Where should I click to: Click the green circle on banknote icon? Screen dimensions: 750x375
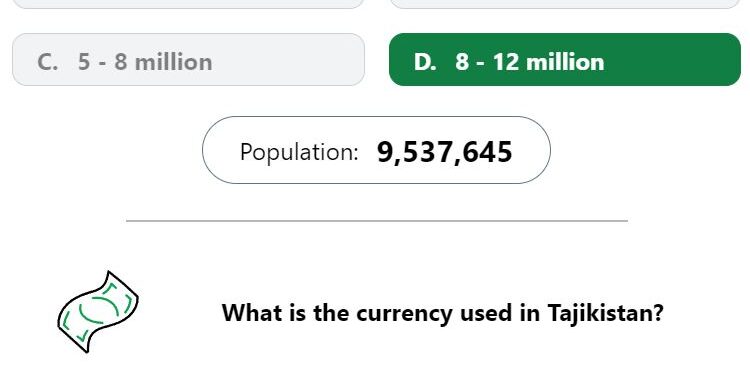pos(99,310)
